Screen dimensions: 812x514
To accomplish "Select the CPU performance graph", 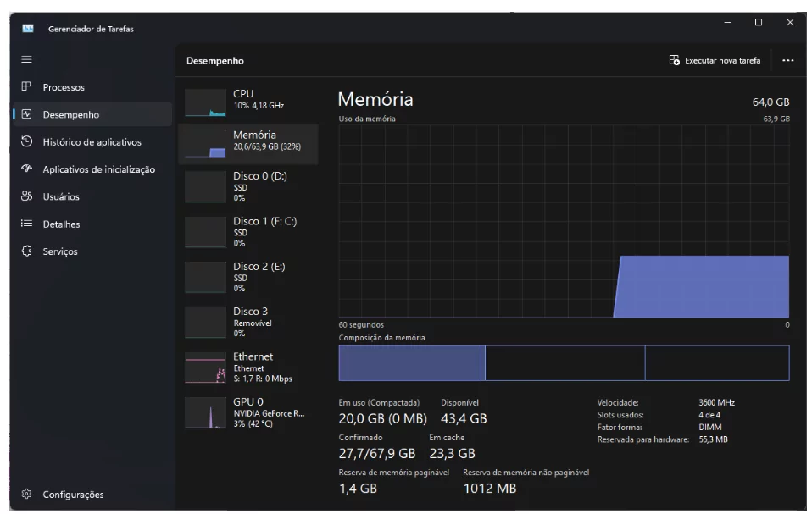I will [x=205, y=102].
